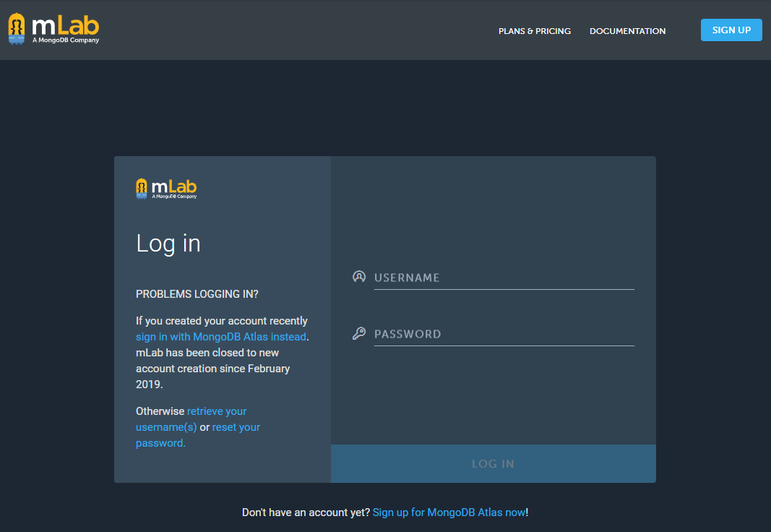Click the 'Log in' heading text
This screenshot has width=771, height=532.
tap(168, 244)
